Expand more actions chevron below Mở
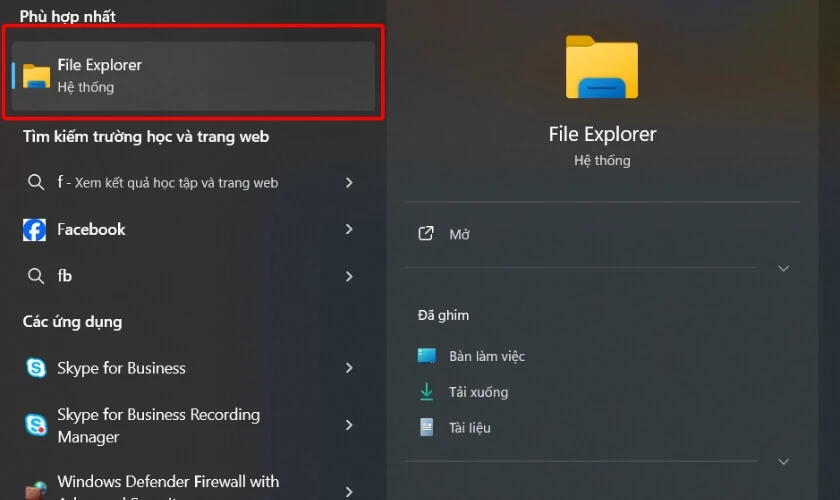Screen dimensions: 840x500 point(783,268)
